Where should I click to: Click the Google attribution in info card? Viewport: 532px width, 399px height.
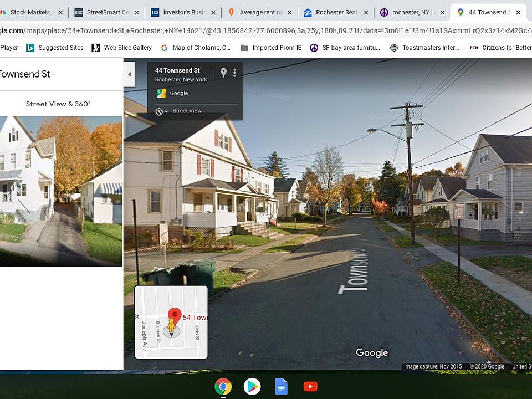click(179, 93)
